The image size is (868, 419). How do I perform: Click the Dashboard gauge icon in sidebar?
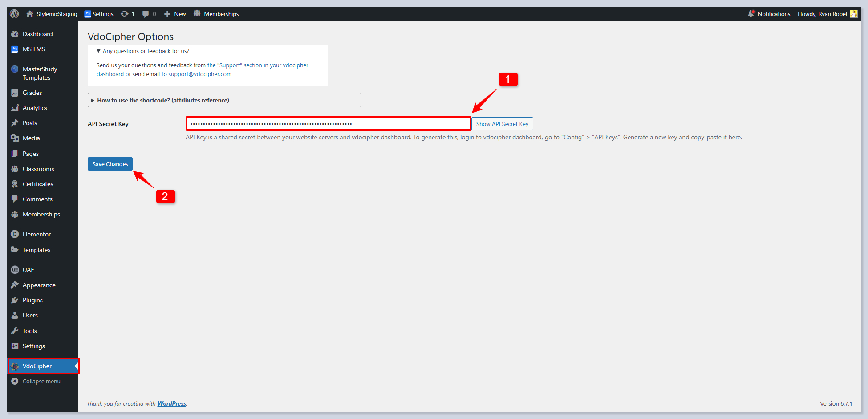pyautogui.click(x=15, y=34)
